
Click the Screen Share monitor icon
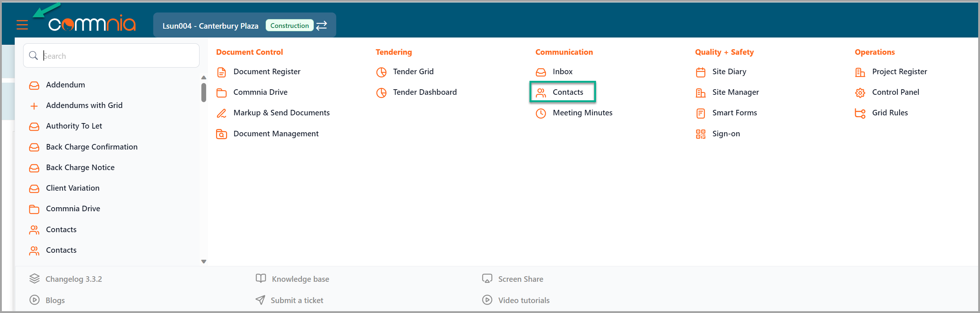coord(487,278)
